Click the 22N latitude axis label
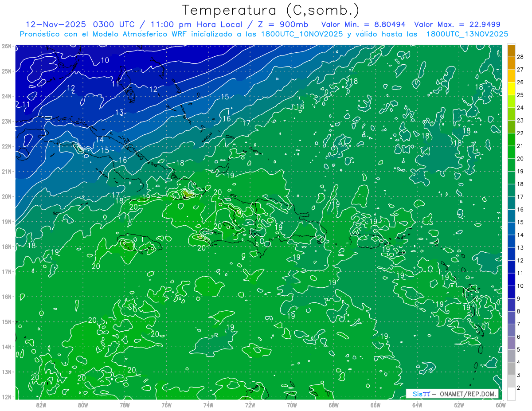Image resolution: width=532 pixels, height=411 pixels. coord(7,146)
